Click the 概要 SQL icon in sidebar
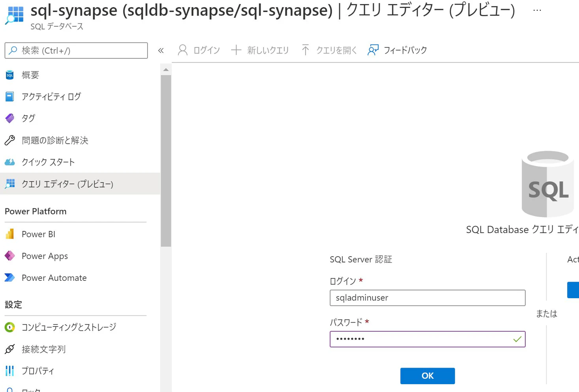This screenshot has width=579, height=392. 10,75
